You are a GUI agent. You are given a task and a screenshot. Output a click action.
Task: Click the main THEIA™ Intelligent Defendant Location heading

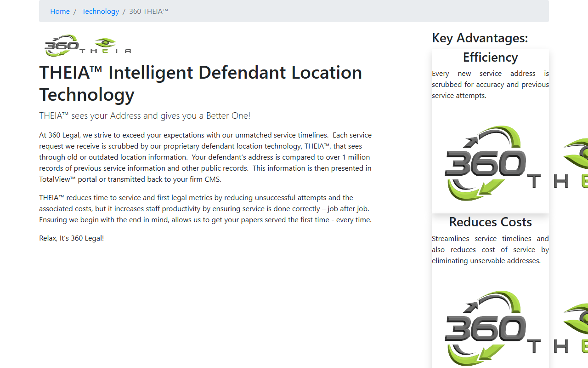point(201,83)
